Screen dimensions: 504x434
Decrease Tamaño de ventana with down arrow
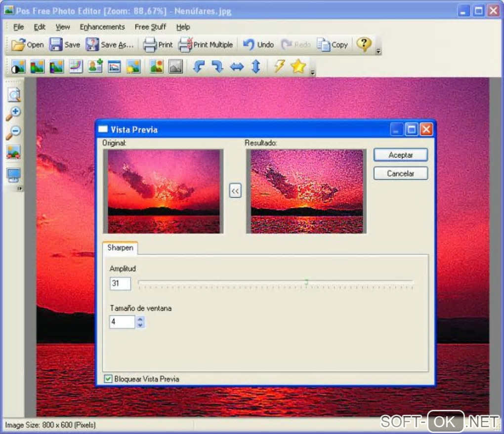[x=140, y=325]
